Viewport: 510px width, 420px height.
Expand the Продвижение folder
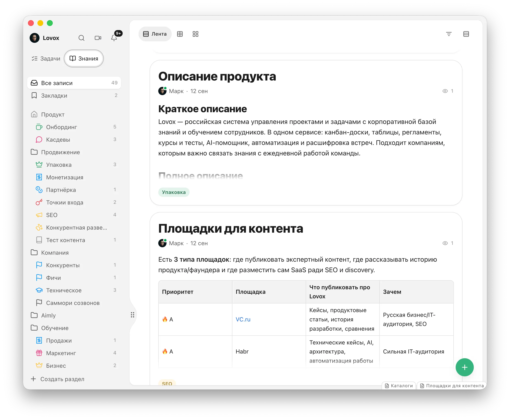click(x=74, y=152)
